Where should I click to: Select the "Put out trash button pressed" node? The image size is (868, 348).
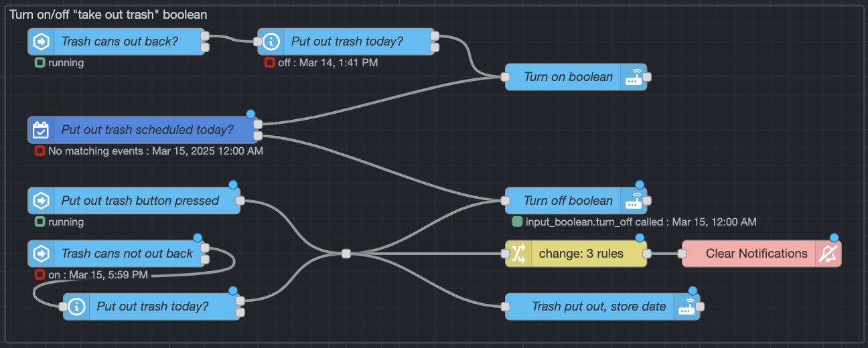(x=134, y=201)
